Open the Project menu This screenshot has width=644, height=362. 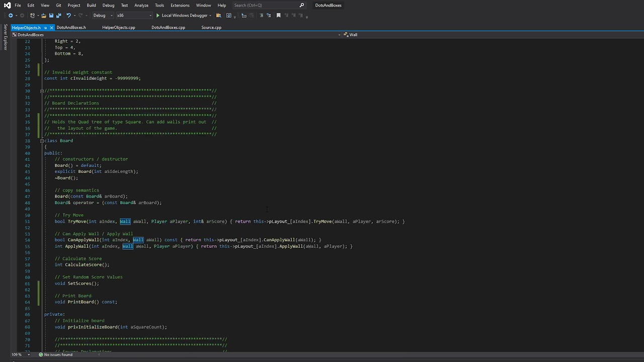(x=74, y=6)
